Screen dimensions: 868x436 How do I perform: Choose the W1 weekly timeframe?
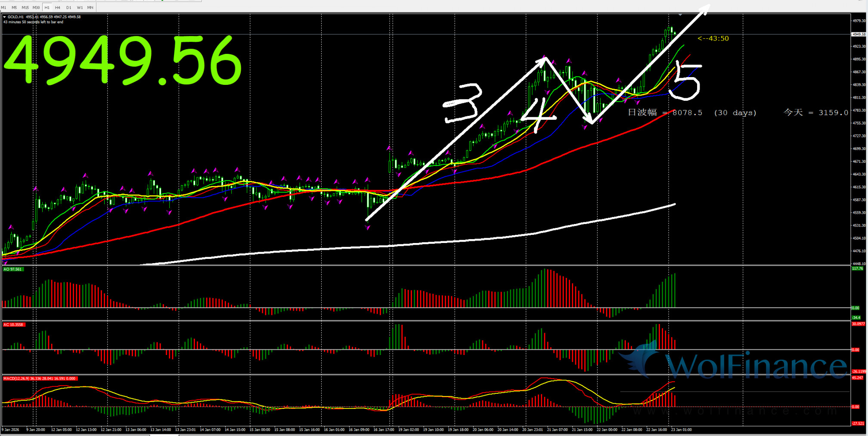80,7
